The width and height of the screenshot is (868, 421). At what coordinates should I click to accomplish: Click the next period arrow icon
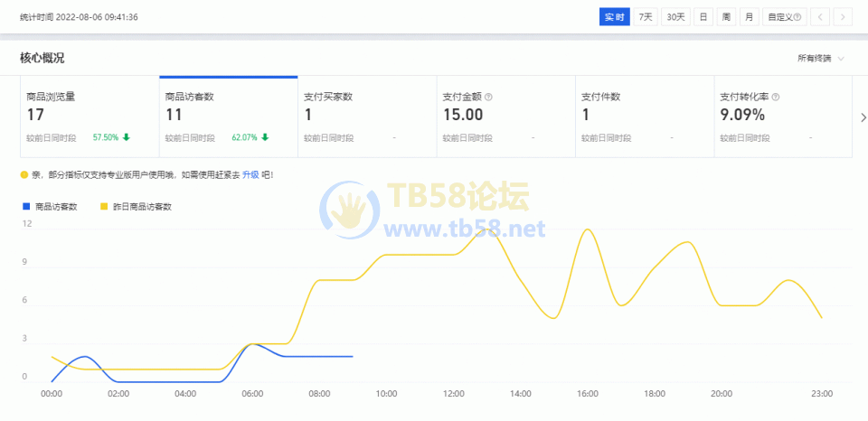[843, 16]
